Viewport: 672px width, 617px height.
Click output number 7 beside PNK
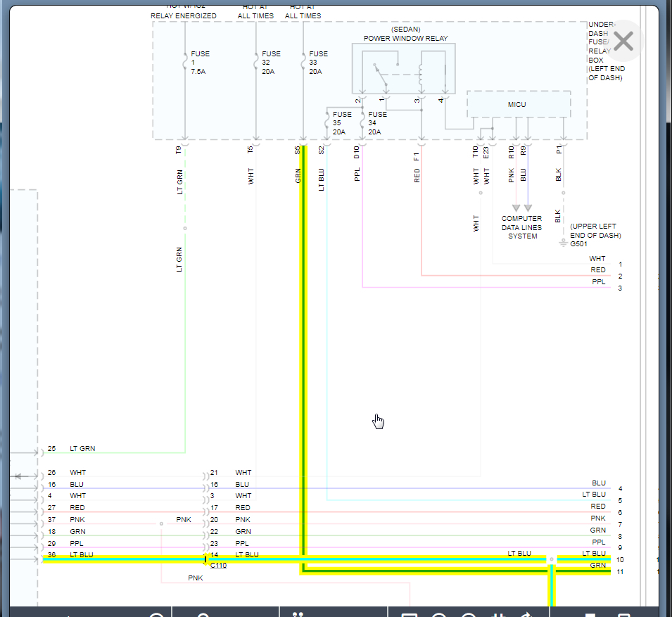pyautogui.click(x=620, y=525)
